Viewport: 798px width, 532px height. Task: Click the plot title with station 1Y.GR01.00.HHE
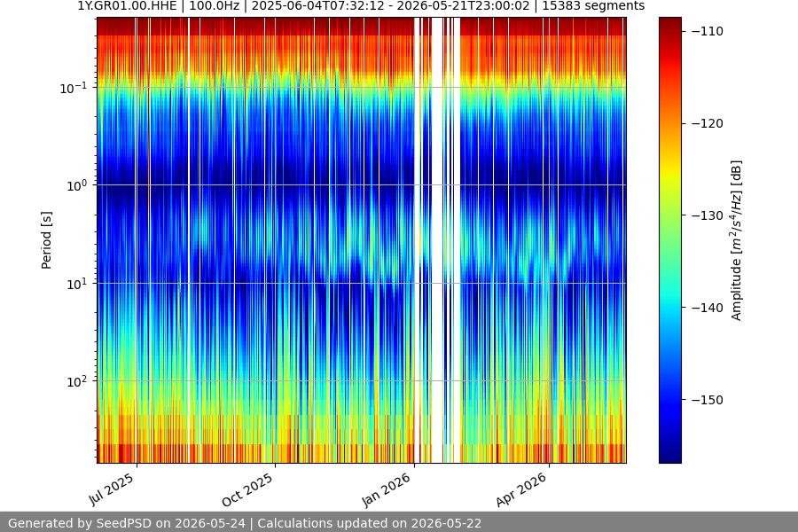[361, 6]
